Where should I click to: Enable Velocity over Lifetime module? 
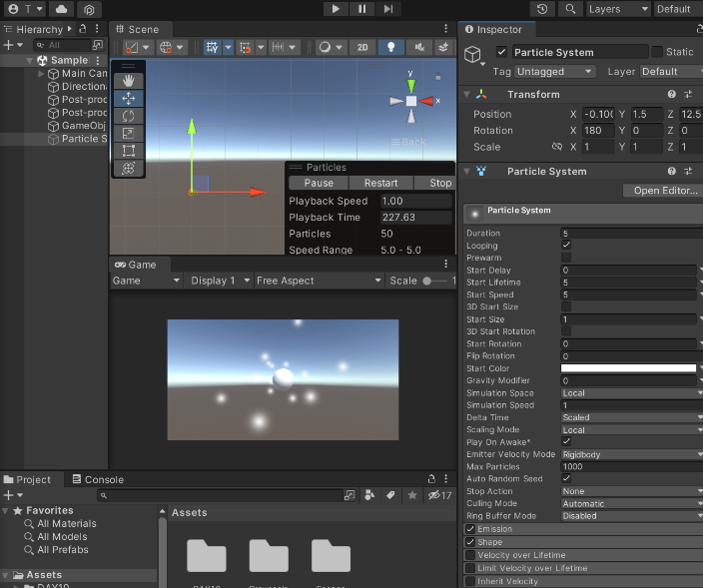(x=470, y=555)
